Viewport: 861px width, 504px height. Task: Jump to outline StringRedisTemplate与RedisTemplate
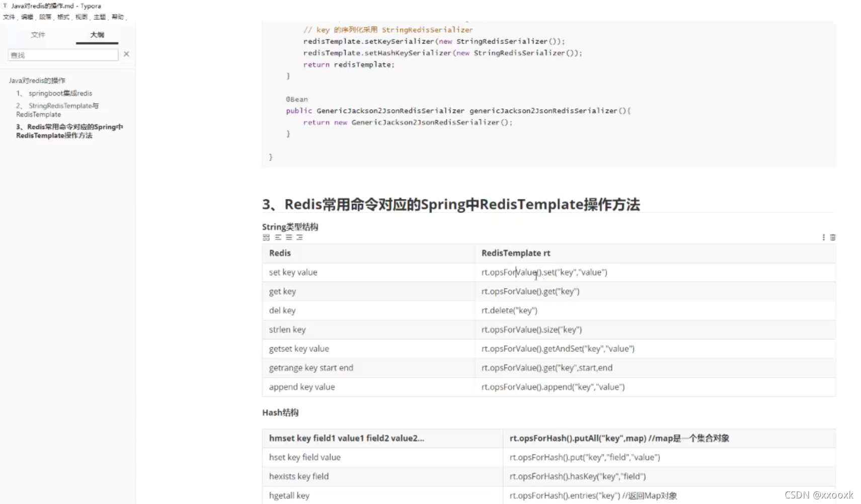57,110
